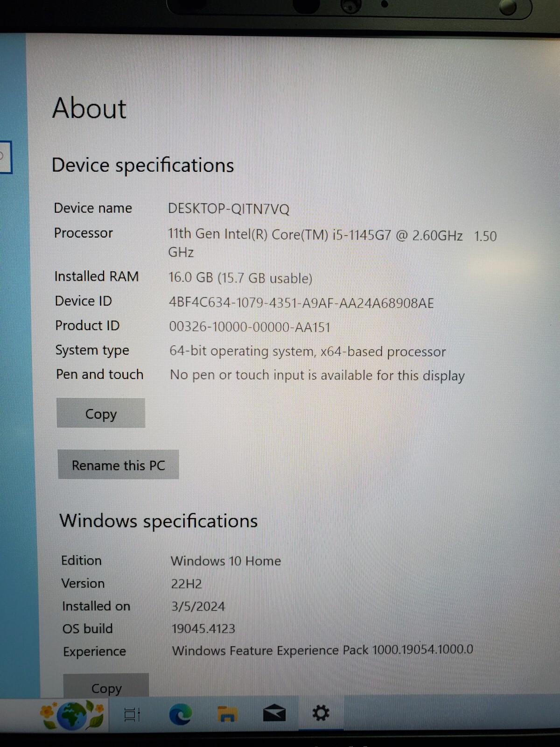This screenshot has width=560, height=747.
Task: Select the version value 22H2
Action: pyautogui.click(x=186, y=584)
